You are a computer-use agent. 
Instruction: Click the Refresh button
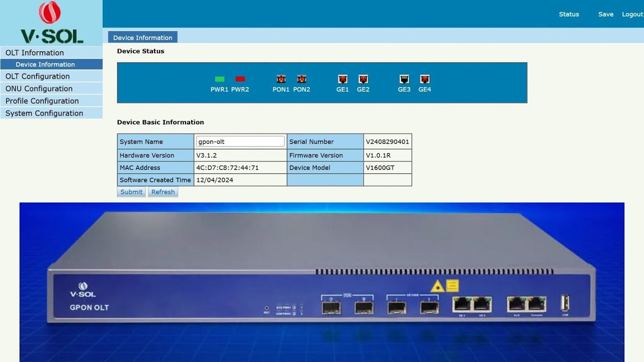point(163,192)
